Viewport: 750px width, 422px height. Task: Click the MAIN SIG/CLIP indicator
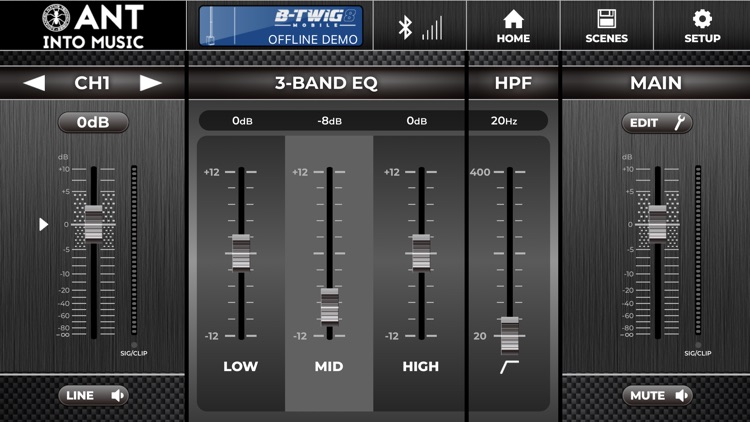point(698,344)
